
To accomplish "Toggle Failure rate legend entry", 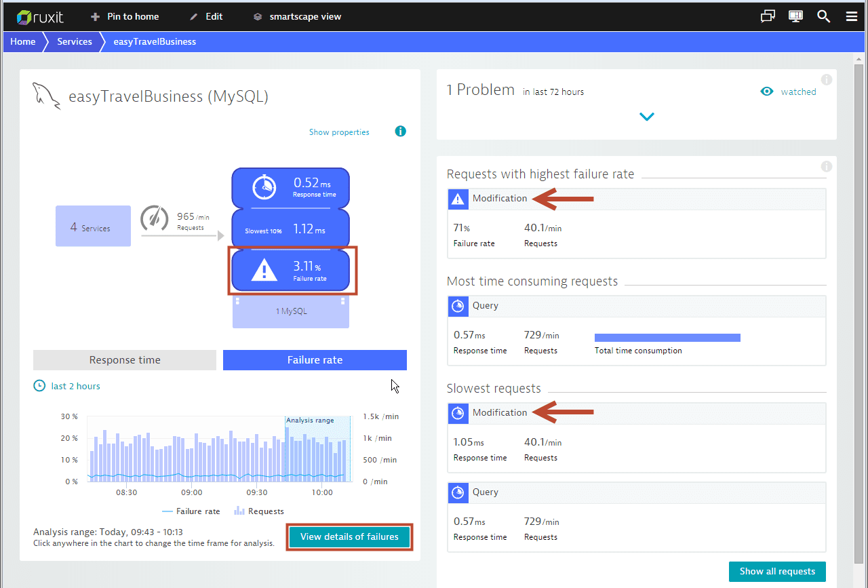I will [191, 511].
